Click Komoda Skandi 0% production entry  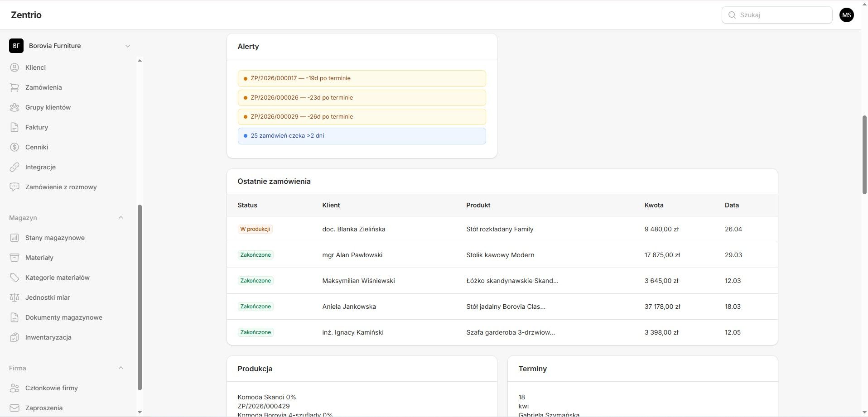267,397
